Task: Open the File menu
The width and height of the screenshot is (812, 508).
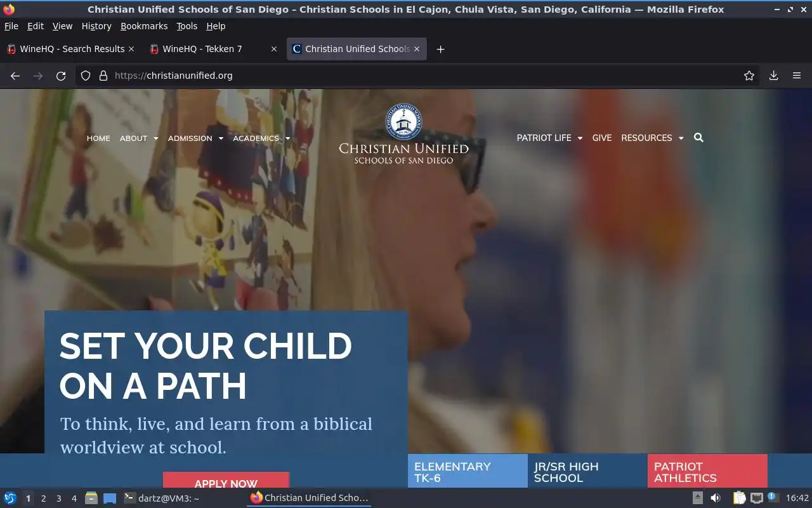Action: (11, 26)
